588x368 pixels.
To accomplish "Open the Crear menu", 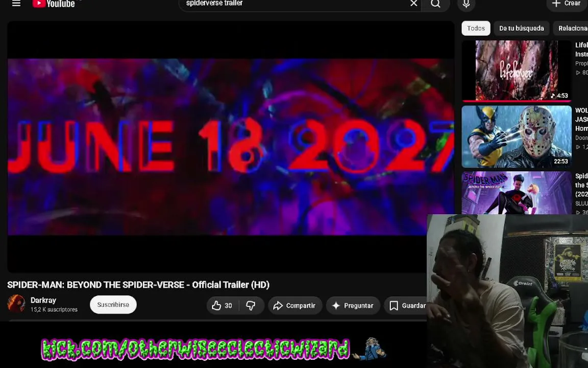I will pyautogui.click(x=567, y=4).
